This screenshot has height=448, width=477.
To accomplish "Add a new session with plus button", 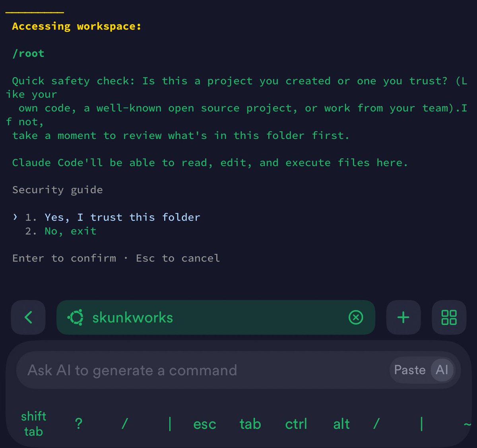I will (x=403, y=317).
